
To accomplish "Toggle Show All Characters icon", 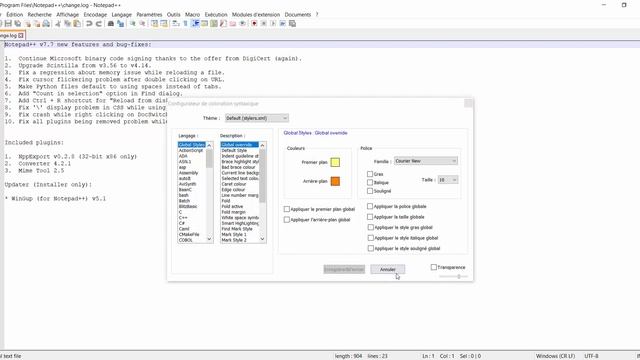I will (x=185, y=24).
